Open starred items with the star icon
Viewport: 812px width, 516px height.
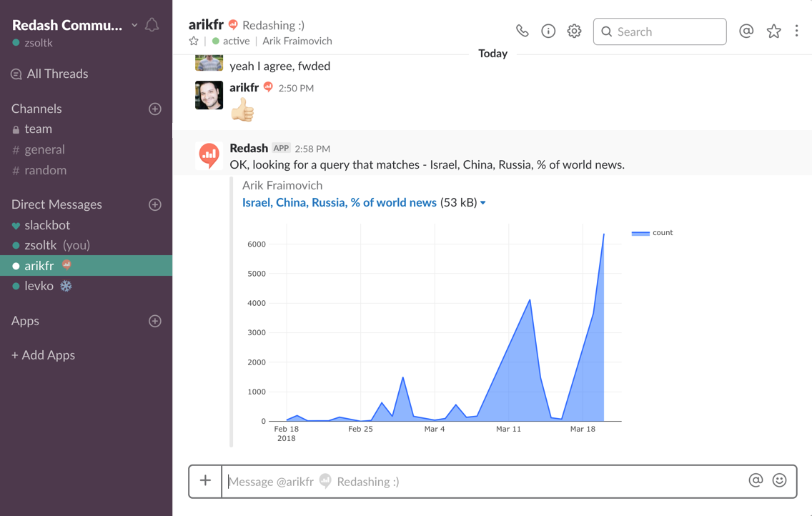(773, 31)
